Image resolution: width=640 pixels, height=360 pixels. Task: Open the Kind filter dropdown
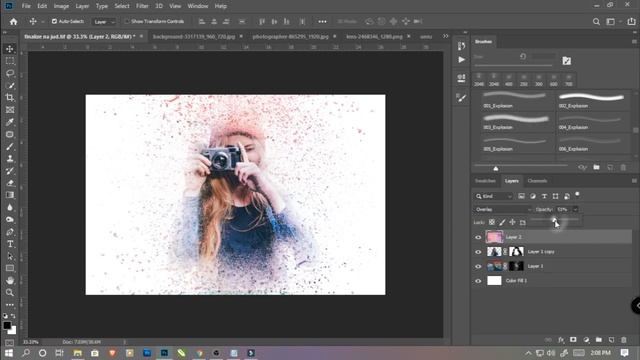click(x=493, y=196)
